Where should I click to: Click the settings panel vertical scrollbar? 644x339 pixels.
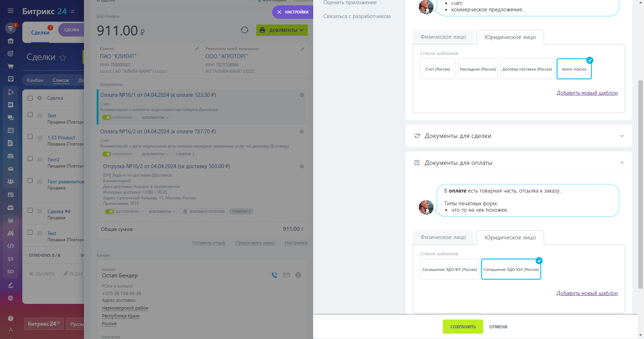pos(640,184)
